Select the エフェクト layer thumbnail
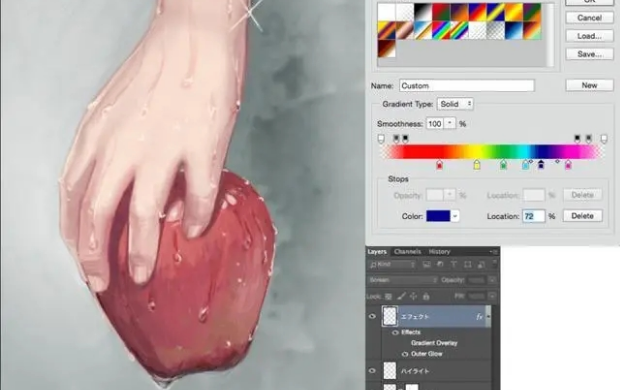 389,316
